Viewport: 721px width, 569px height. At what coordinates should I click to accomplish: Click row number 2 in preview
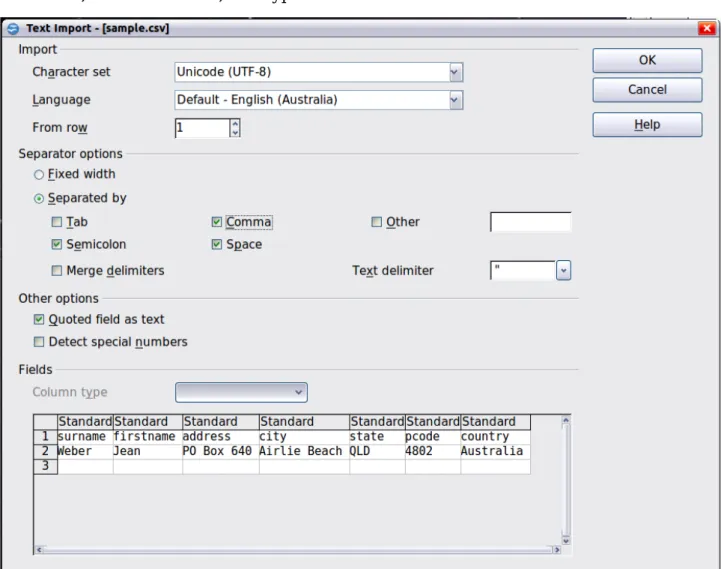[x=45, y=451]
